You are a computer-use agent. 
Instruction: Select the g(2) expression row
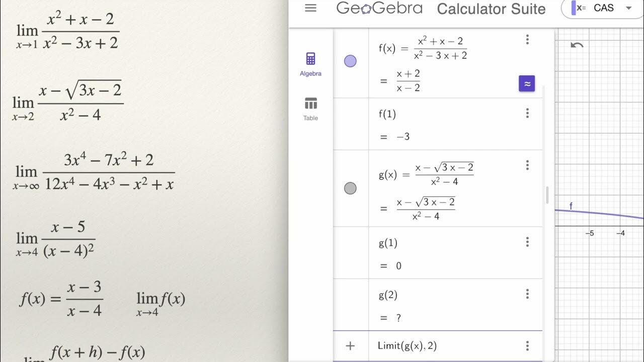443,304
